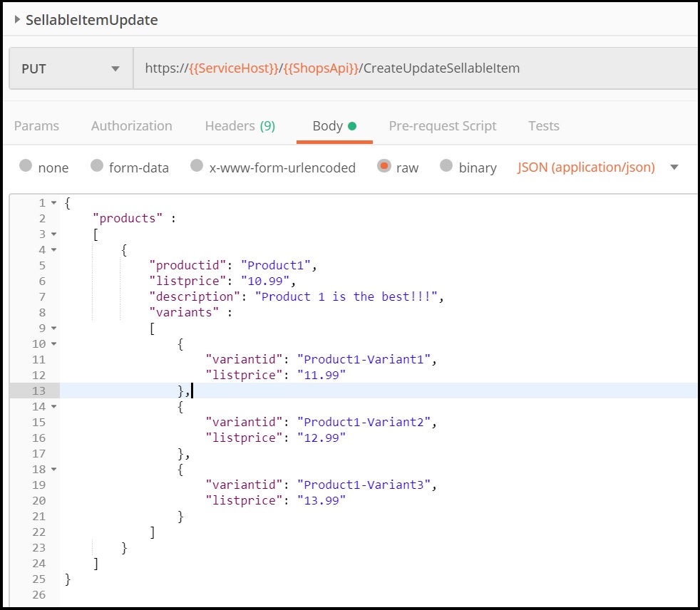Screen dimensions: 700x610
Task: Click the "Product1-Variant2" value
Action: 364,422
